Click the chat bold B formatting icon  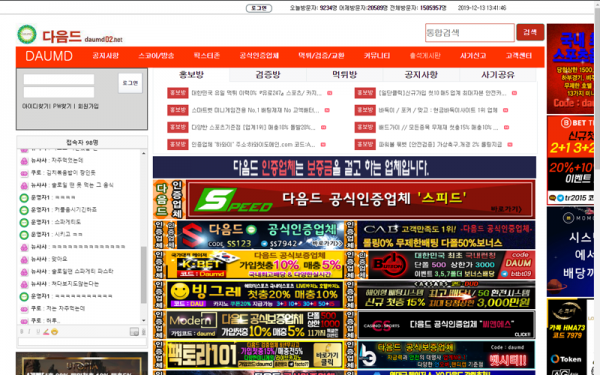[x=22, y=332]
